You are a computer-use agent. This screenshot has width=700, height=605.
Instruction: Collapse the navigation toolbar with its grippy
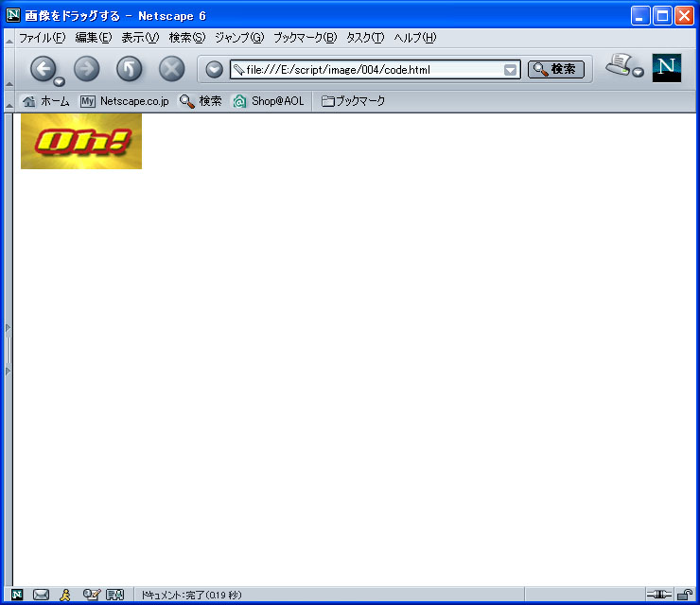coord(9,69)
